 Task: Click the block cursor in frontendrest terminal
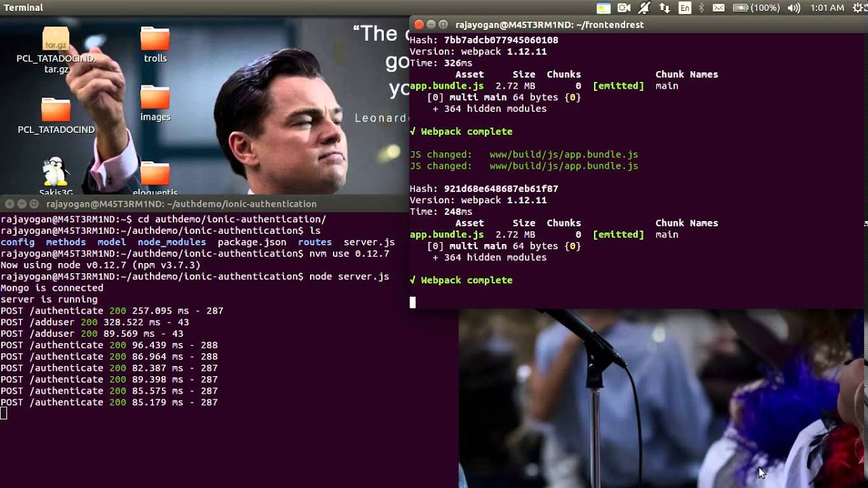click(x=412, y=302)
